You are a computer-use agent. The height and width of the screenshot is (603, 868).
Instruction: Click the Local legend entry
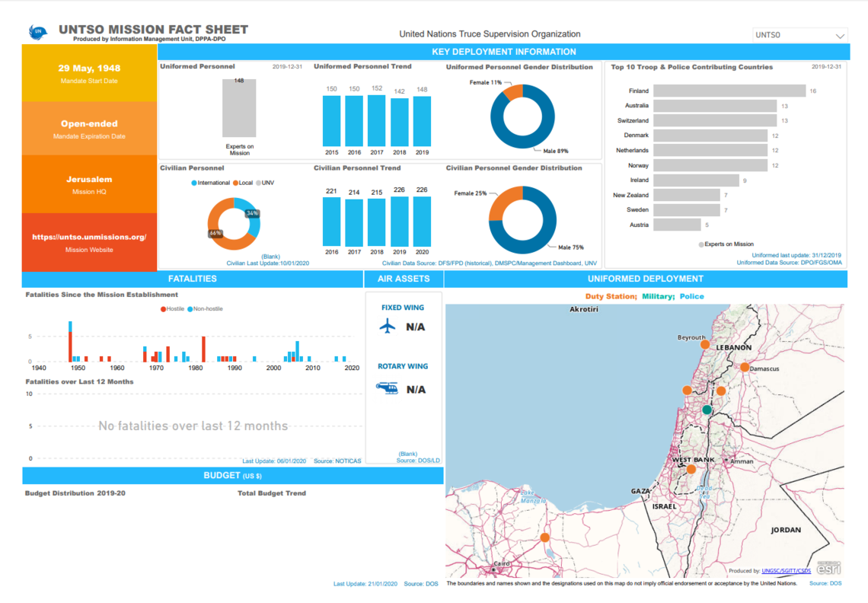244,183
